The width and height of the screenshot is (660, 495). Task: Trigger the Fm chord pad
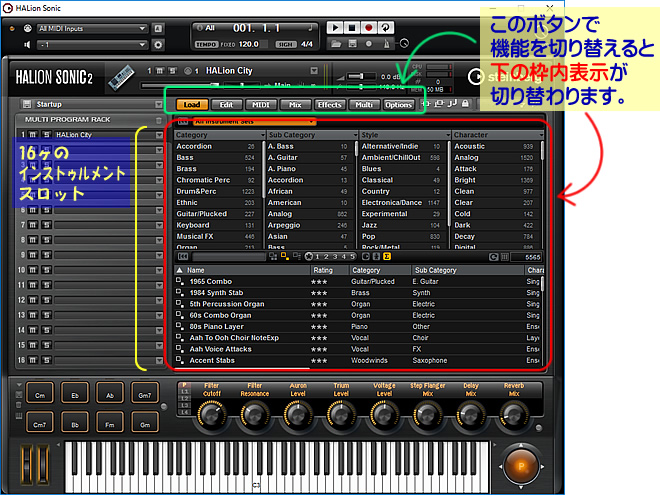coord(110,422)
